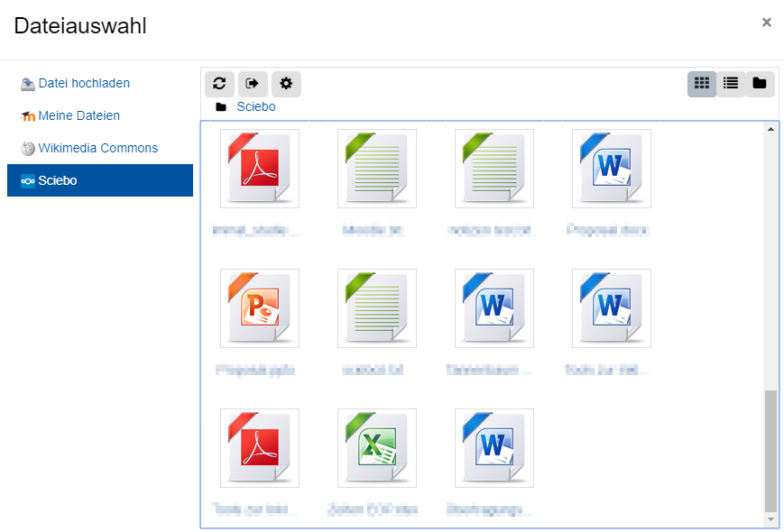
Task: Choose the Word file in top row
Action: pos(612,169)
